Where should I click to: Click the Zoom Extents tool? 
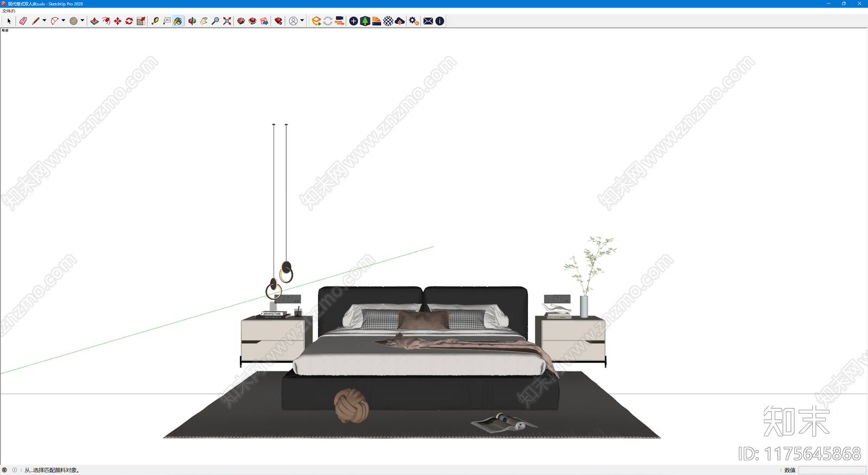[x=227, y=21]
